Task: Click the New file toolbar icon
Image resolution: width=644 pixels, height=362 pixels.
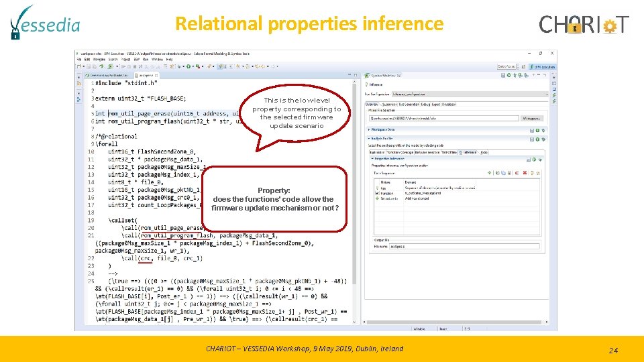Action: pos(79,66)
